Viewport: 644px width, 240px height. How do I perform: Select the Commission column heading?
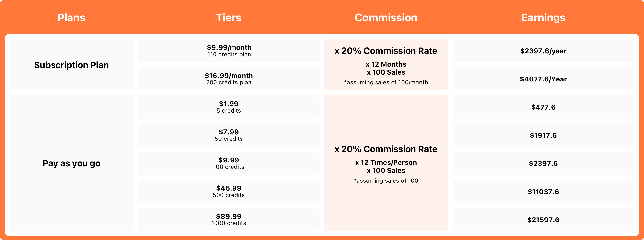tap(386, 18)
